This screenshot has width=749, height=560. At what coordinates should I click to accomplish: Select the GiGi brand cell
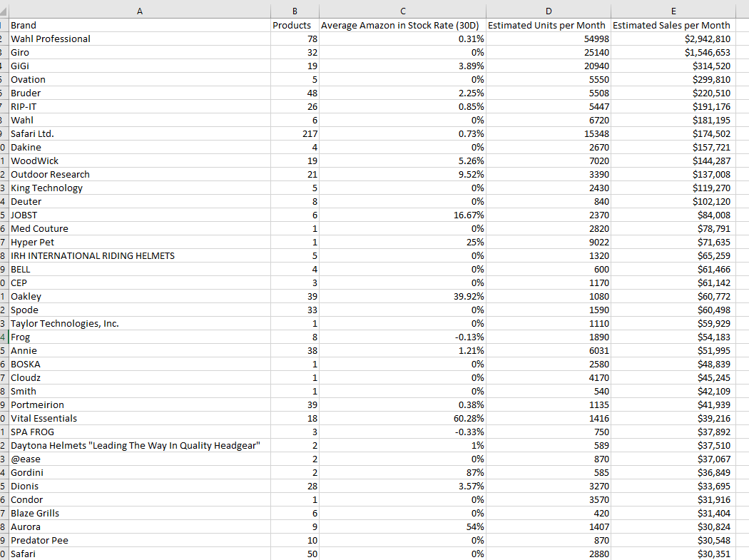click(140, 66)
